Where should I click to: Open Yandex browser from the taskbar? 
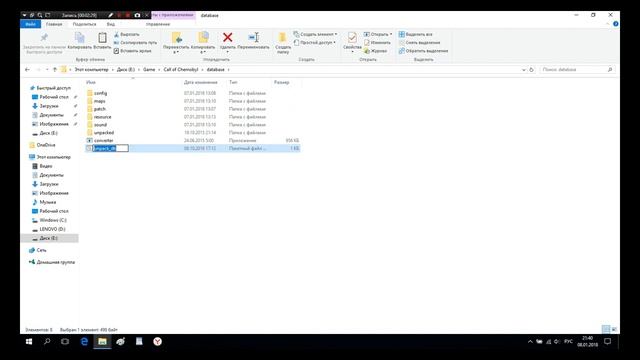tap(158, 342)
